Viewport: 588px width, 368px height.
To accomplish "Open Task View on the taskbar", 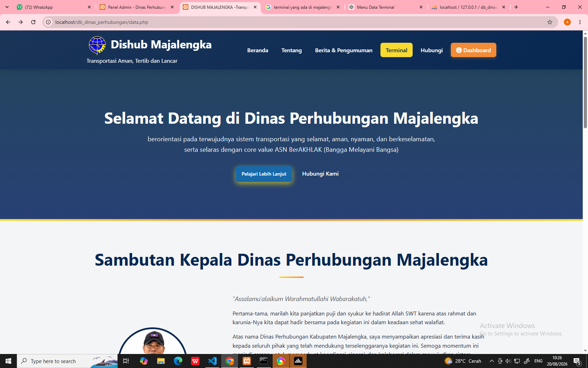I will point(126,361).
